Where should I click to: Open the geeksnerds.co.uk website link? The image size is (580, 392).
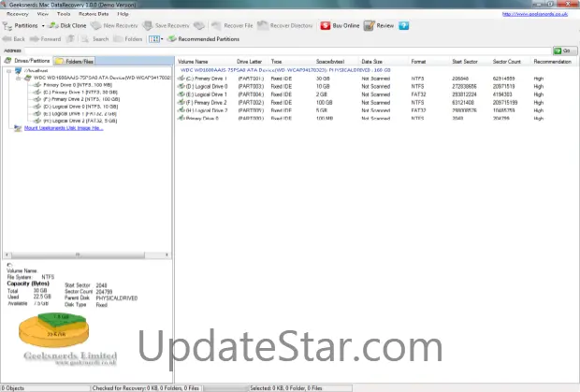tap(534, 14)
